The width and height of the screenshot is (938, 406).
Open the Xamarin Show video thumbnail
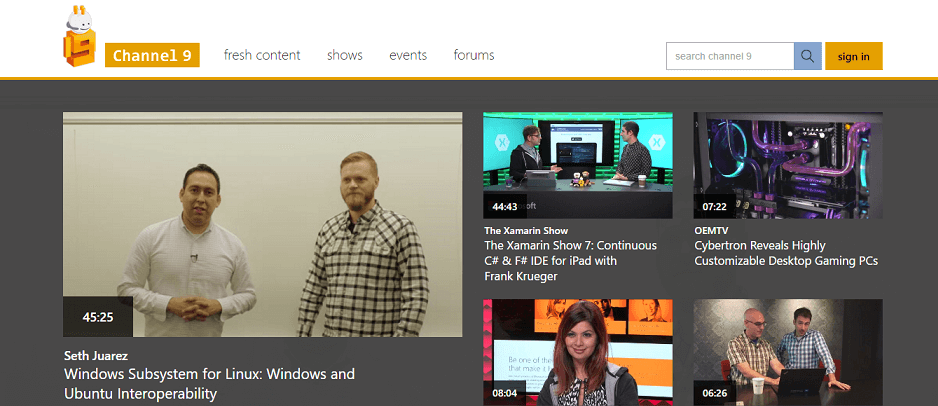pos(578,165)
